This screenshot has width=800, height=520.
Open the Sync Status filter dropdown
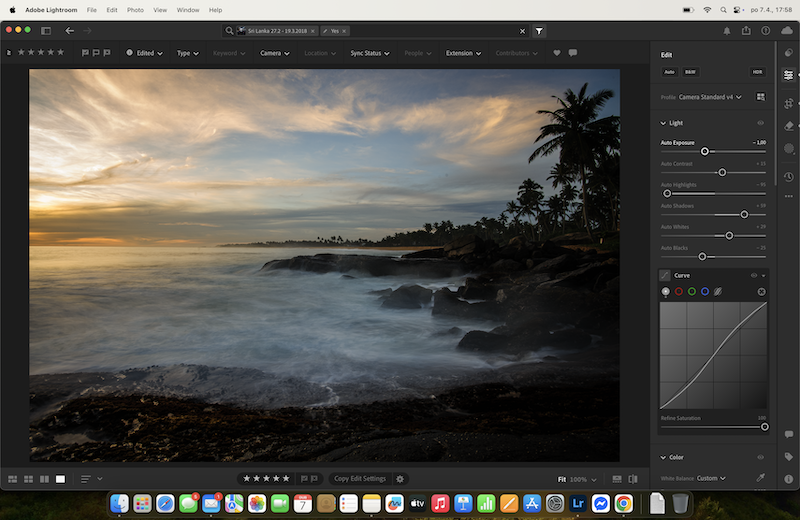coord(370,53)
